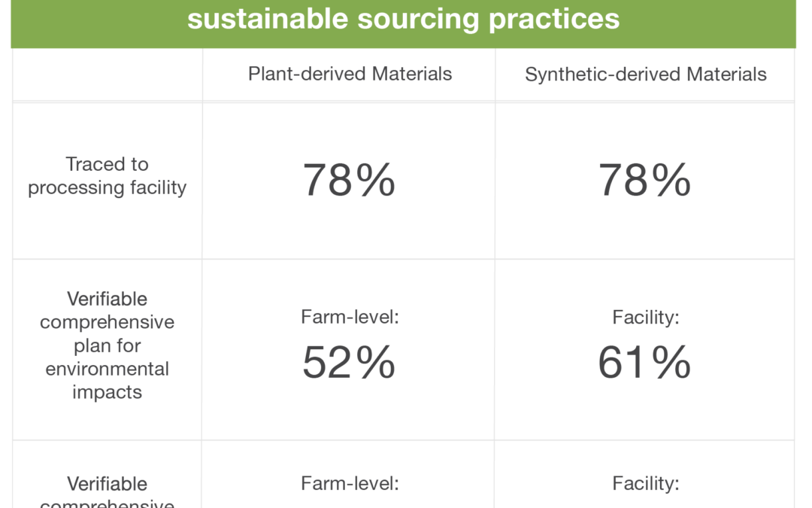Click the word 'sourcing' in the green banner
Viewport: 812px width, 508px height.
(418, 20)
